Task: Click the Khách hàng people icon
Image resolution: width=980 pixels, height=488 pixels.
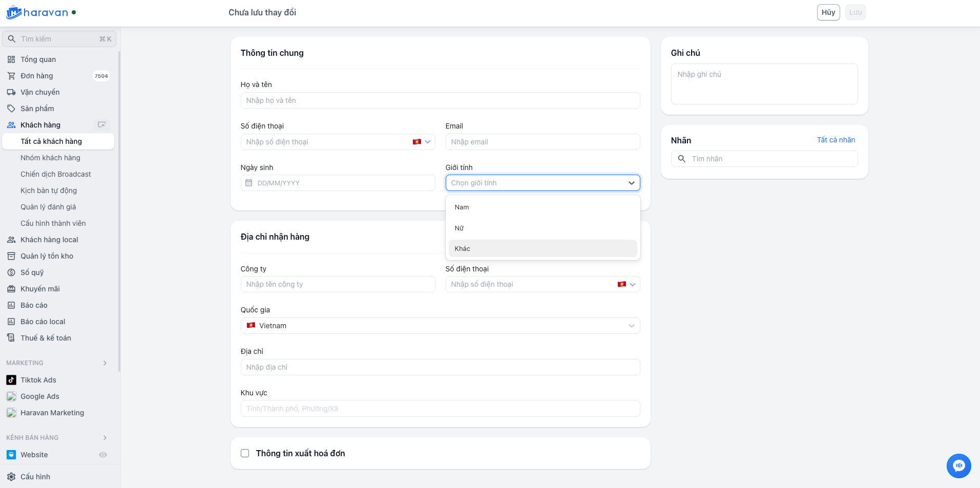Action: (x=11, y=125)
